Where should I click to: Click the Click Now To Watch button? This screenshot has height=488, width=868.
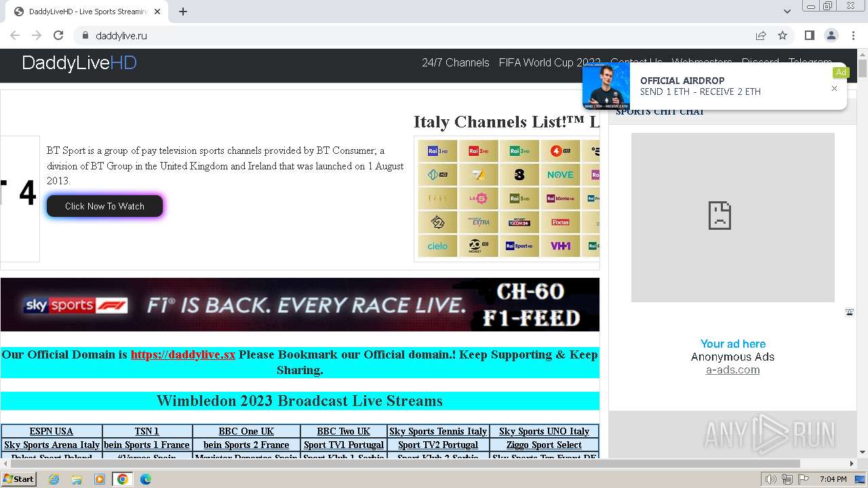(104, 206)
